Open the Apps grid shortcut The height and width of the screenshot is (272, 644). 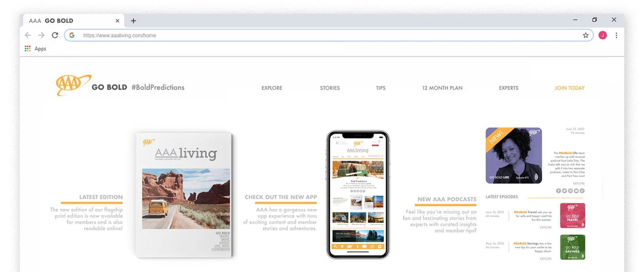pyautogui.click(x=35, y=49)
